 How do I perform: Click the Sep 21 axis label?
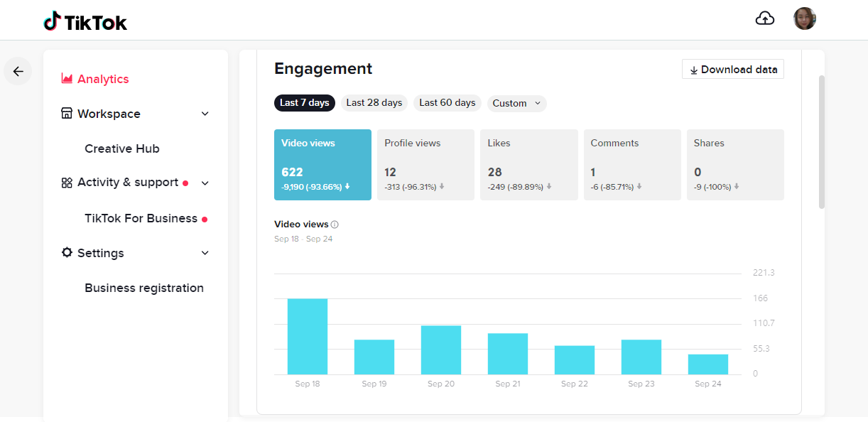coord(508,384)
